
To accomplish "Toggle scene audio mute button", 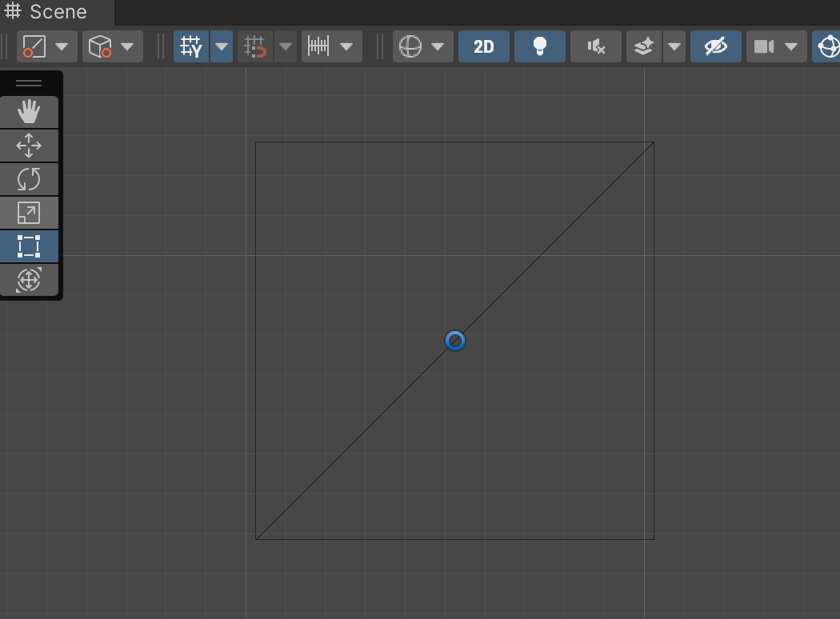I will coord(596,46).
